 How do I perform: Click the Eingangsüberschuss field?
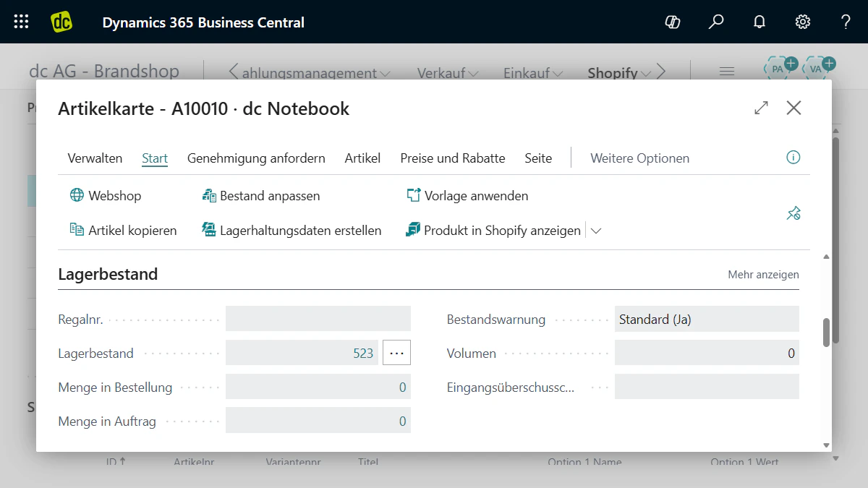pos(707,387)
